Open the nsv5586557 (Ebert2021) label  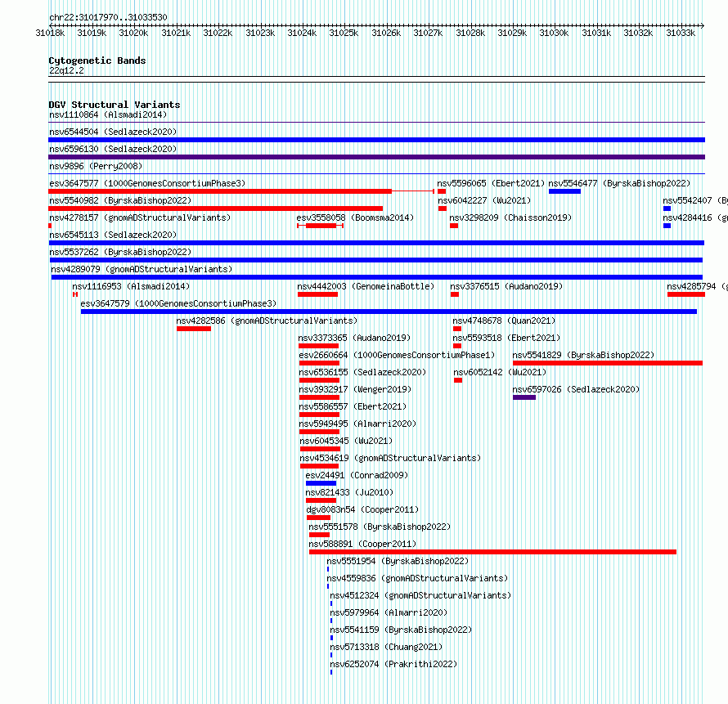[353, 406]
